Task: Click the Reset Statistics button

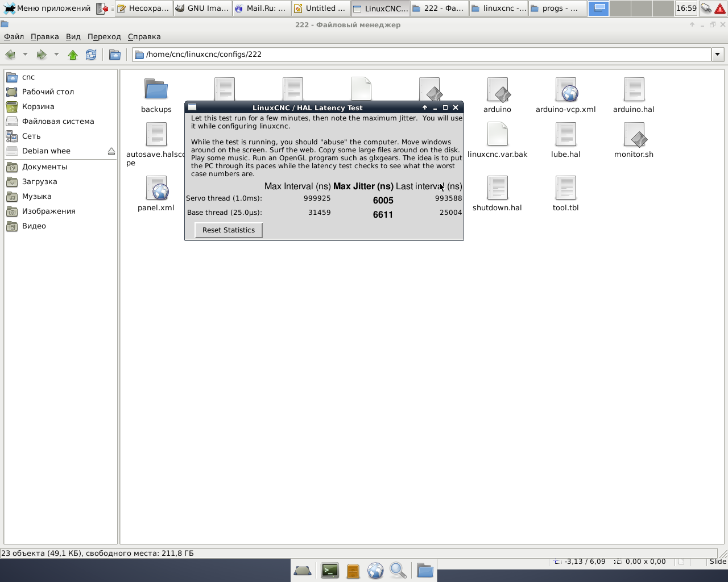Action: 229,230
